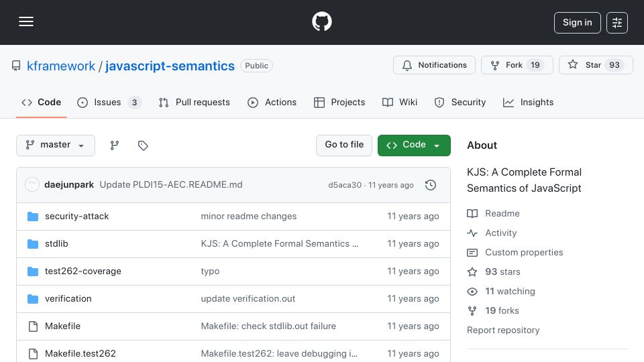The width and height of the screenshot is (644, 362).
Task: Go to the GitHub homepage logo
Action: pos(321,21)
